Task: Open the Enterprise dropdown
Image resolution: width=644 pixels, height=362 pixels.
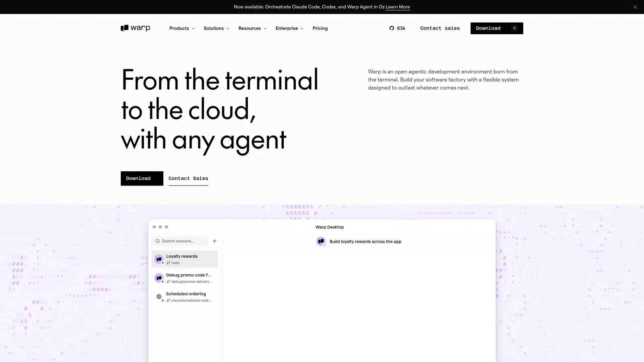Action: 289,28
